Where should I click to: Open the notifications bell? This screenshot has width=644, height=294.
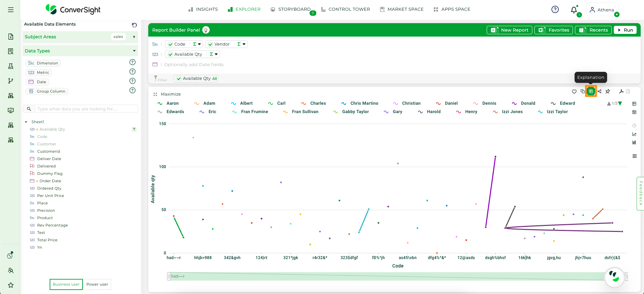pos(574,10)
